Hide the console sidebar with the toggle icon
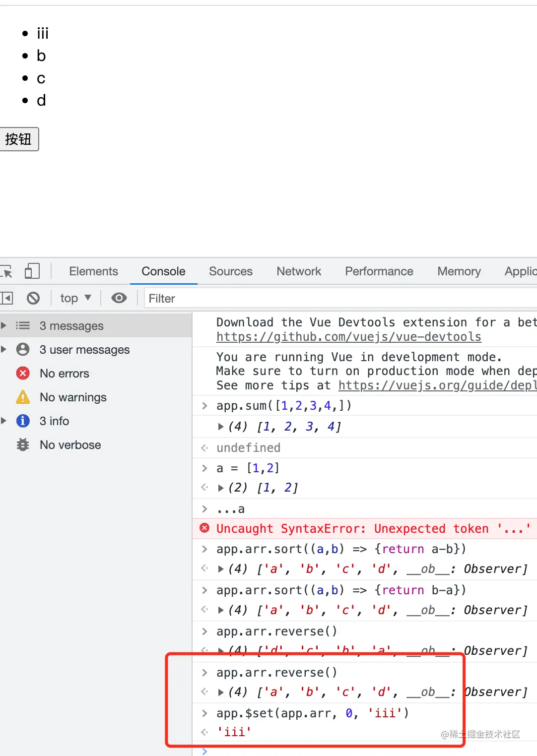The image size is (537, 756). click(6, 298)
